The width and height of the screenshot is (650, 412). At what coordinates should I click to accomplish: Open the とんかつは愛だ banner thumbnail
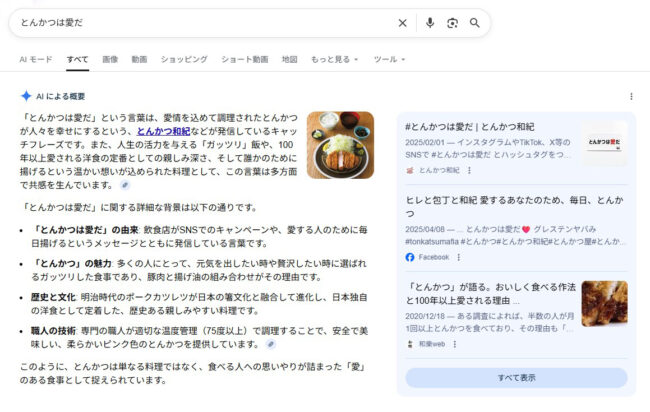click(604, 143)
